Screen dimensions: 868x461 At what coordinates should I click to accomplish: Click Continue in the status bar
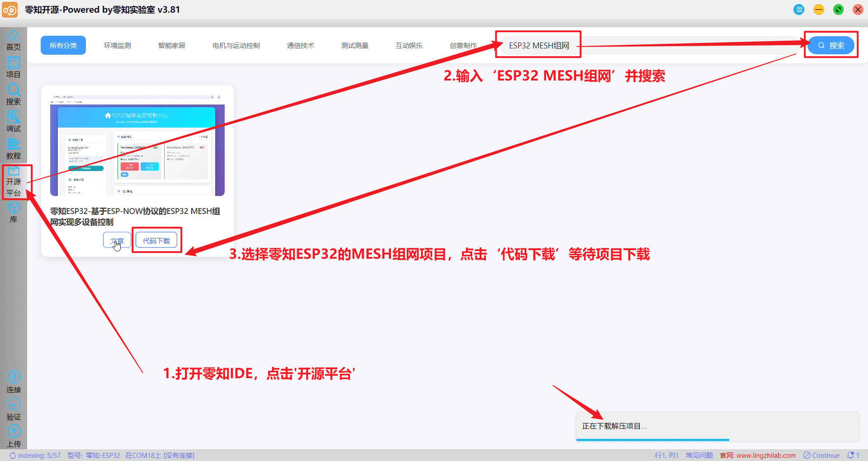point(821,456)
